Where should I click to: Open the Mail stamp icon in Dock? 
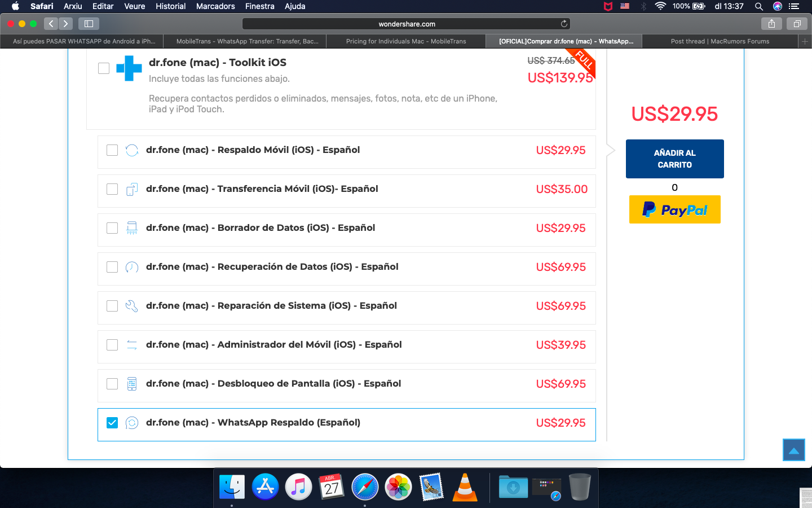pos(431,487)
